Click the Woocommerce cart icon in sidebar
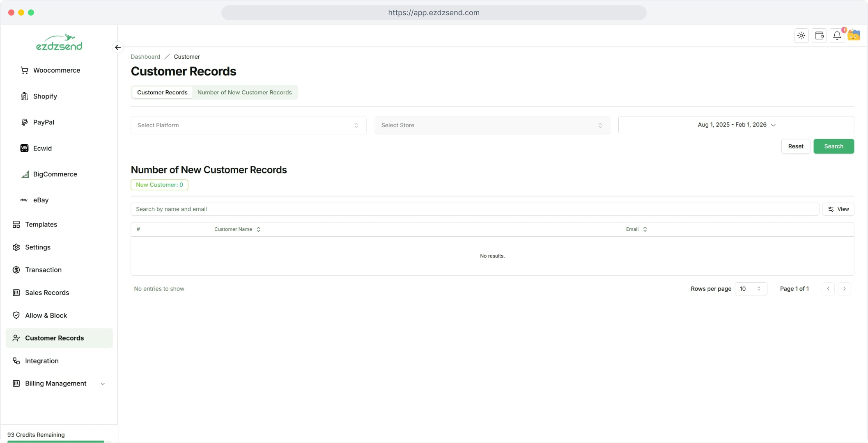The height and width of the screenshot is (443, 868). [24, 70]
